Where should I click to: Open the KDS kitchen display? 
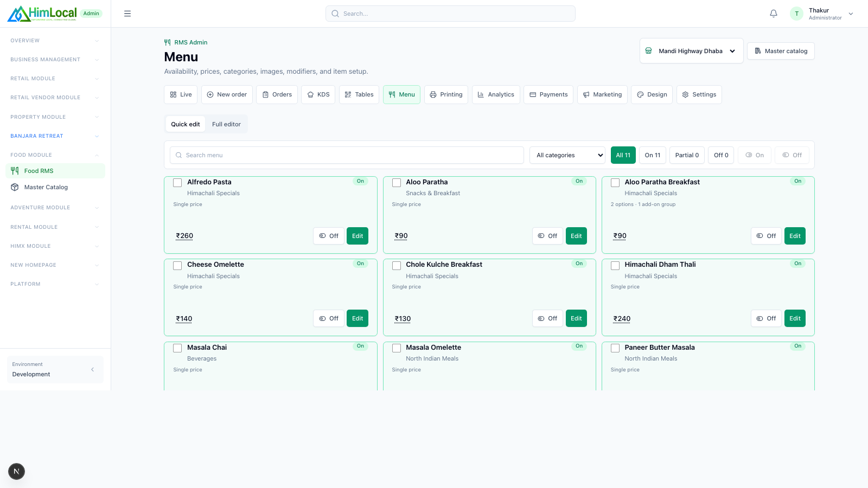318,94
